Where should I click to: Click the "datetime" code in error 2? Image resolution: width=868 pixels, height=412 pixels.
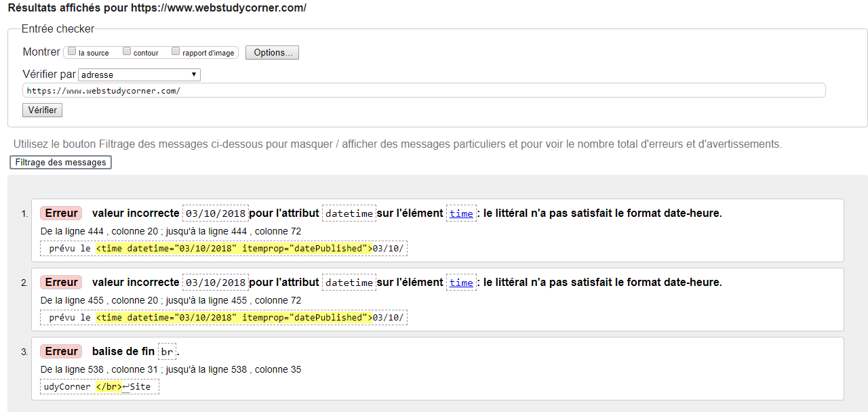coord(349,282)
